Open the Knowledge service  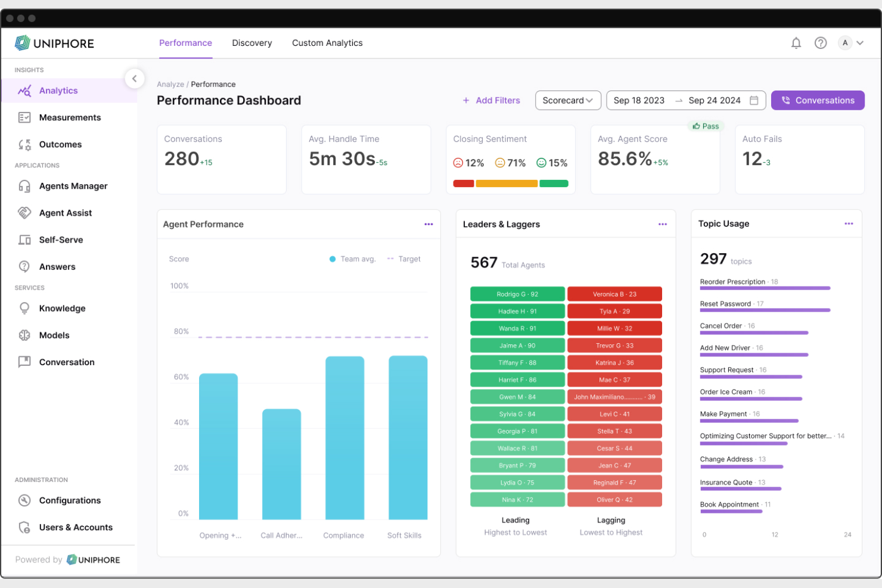62,308
